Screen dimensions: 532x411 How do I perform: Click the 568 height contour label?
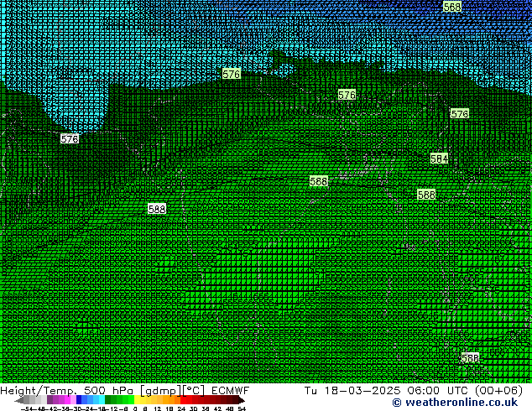tap(452, 7)
